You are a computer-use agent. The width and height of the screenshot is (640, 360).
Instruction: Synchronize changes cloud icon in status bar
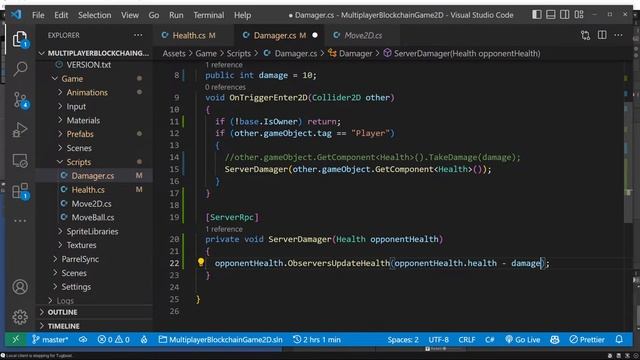coord(83,340)
